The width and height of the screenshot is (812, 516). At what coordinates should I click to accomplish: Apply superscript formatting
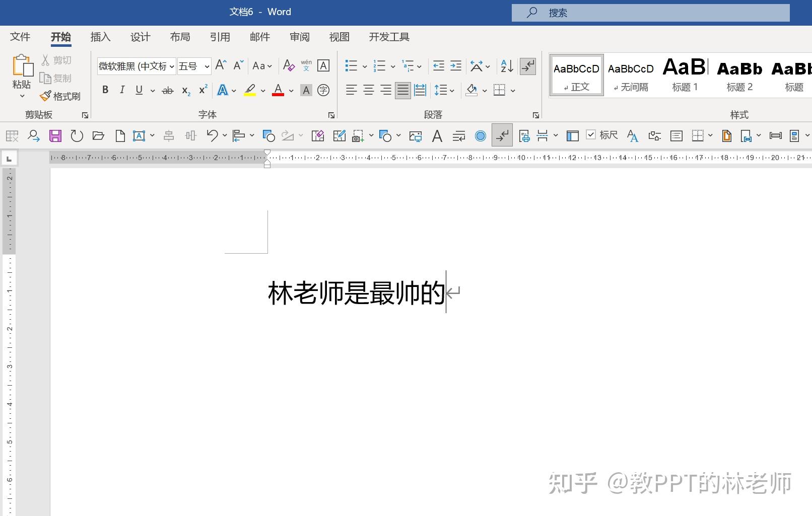[x=203, y=90]
